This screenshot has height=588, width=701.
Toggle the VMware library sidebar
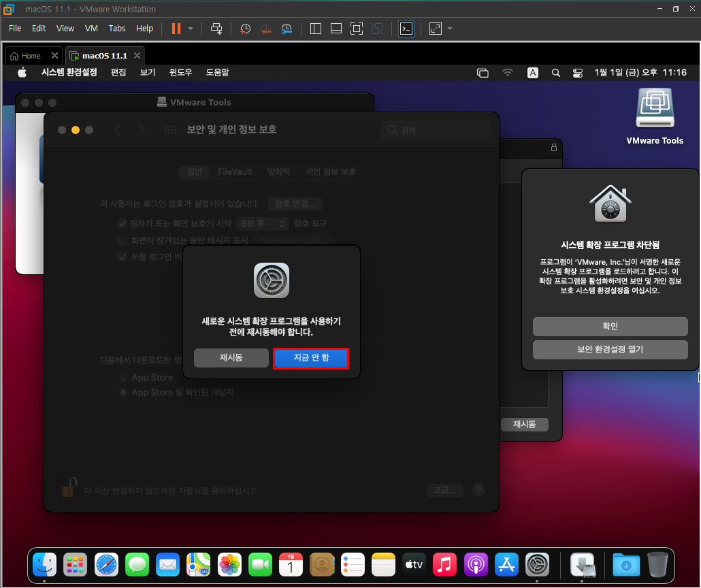[x=316, y=29]
